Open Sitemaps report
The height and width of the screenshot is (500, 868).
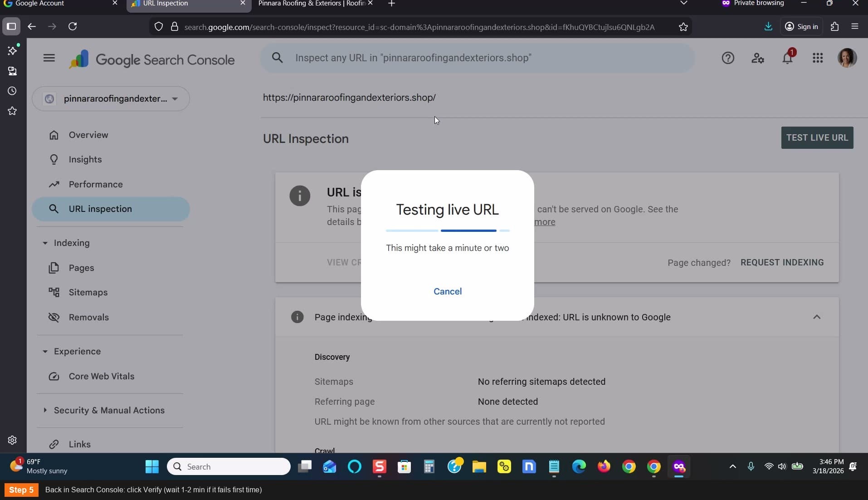pos(111,292)
